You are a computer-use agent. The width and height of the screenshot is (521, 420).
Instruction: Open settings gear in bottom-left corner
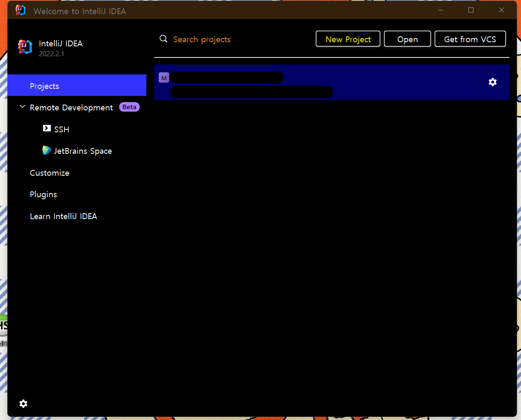[x=24, y=403]
